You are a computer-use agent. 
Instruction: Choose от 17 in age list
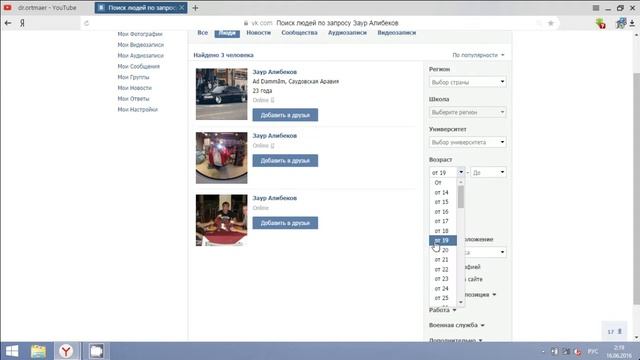pyautogui.click(x=443, y=221)
